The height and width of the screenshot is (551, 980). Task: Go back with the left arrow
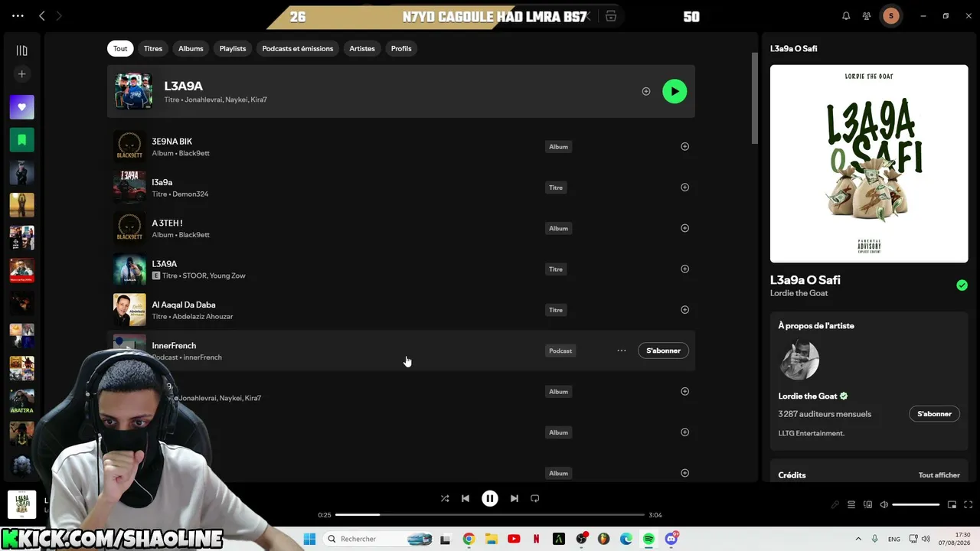point(42,15)
